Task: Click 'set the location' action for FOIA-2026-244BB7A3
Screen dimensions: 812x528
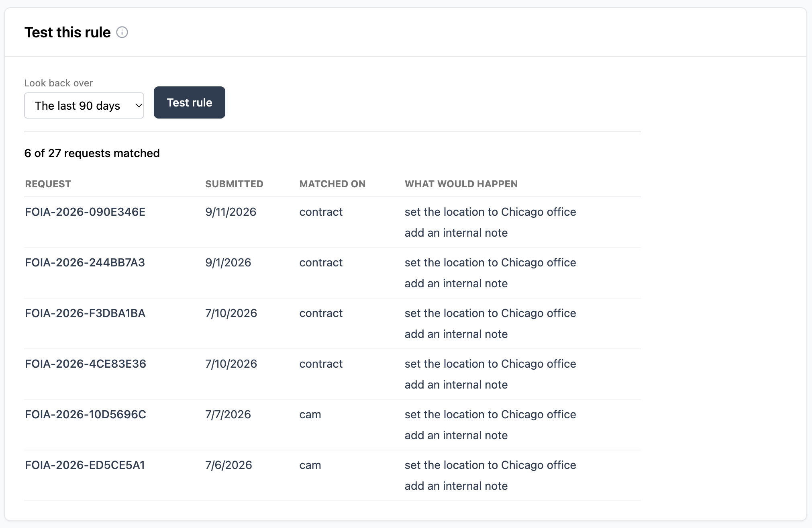Action: [490, 262]
